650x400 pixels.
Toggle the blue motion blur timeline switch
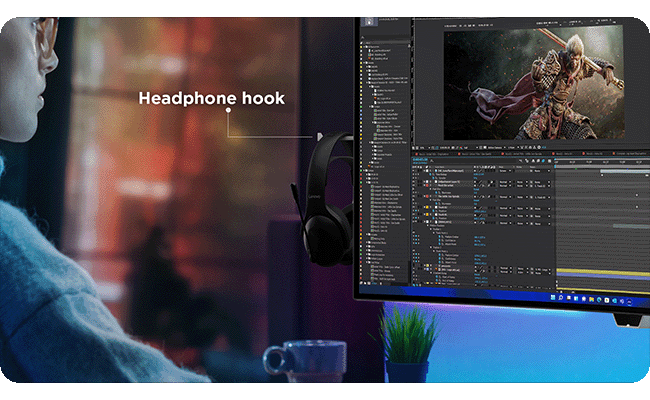[x=543, y=161]
